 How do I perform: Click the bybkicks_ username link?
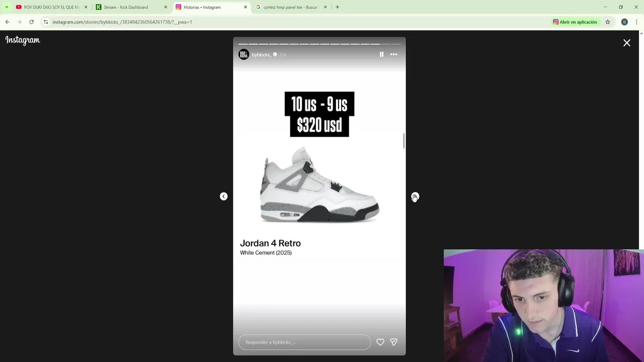262,54
